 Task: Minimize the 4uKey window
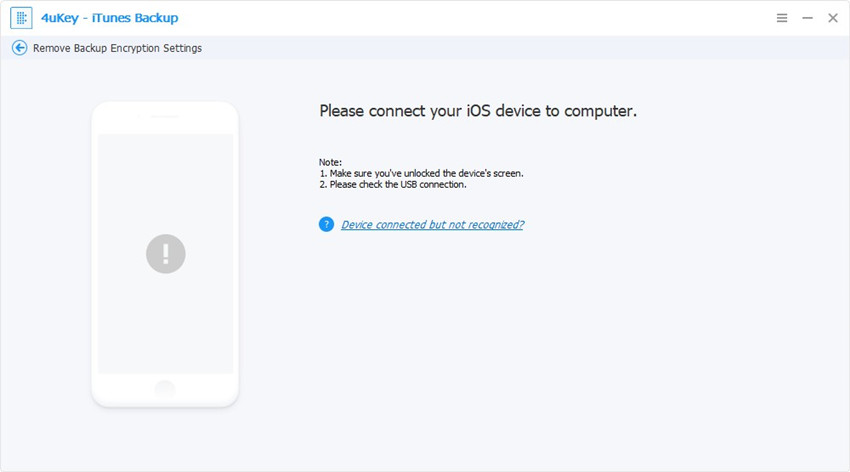tap(807, 18)
